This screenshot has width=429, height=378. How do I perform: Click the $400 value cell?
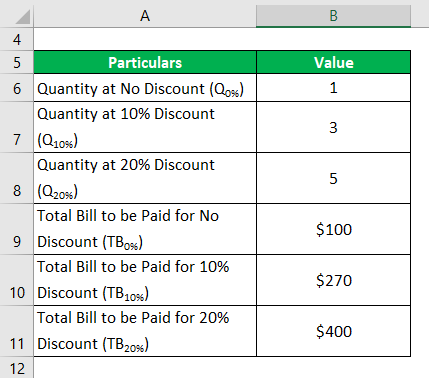pyautogui.click(x=333, y=331)
